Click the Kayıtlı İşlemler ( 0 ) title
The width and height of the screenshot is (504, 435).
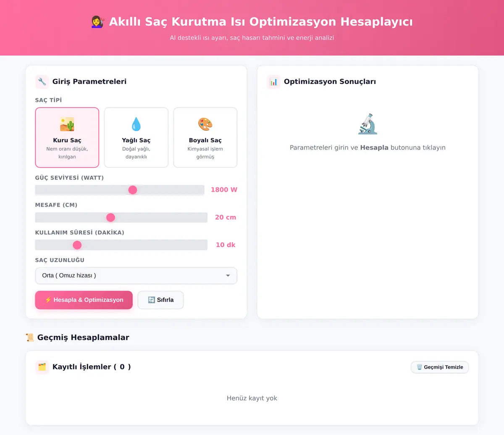click(92, 367)
